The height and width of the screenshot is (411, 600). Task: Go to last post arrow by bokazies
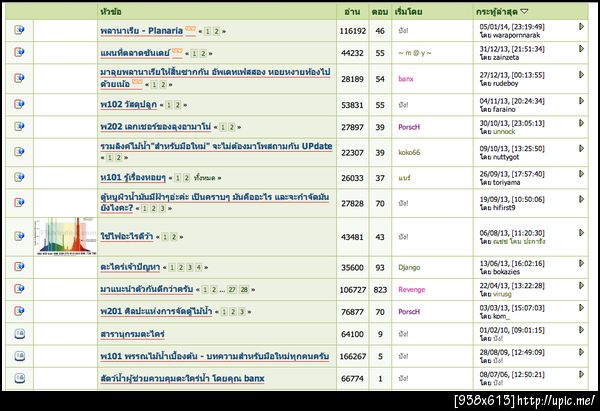tap(581, 263)
